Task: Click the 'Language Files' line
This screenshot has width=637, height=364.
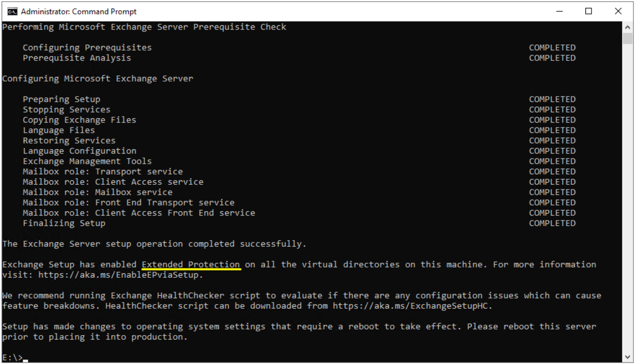Action: (59, 130)
